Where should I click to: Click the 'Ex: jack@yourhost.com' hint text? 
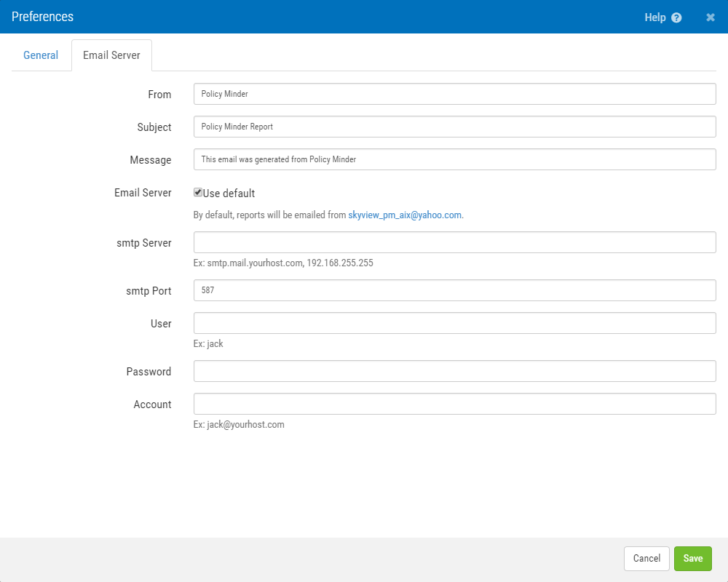pyautogui.click(x=239, y=424)
